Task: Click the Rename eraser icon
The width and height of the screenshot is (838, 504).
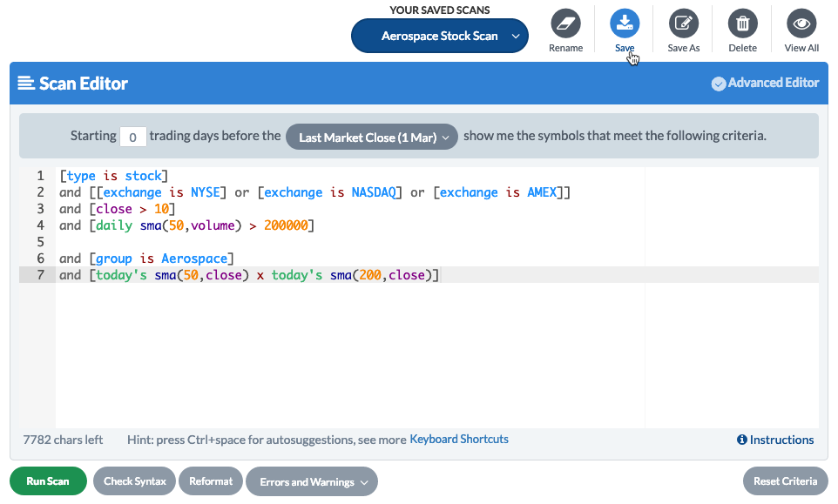Action: coord(565,24)
